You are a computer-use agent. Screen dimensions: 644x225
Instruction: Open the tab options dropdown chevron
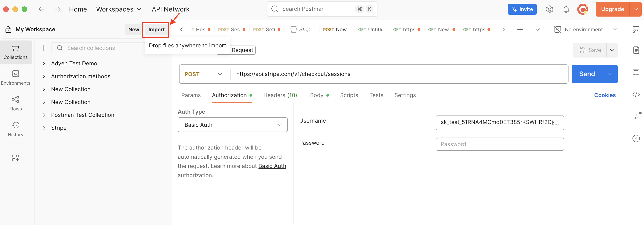[537, 29]
